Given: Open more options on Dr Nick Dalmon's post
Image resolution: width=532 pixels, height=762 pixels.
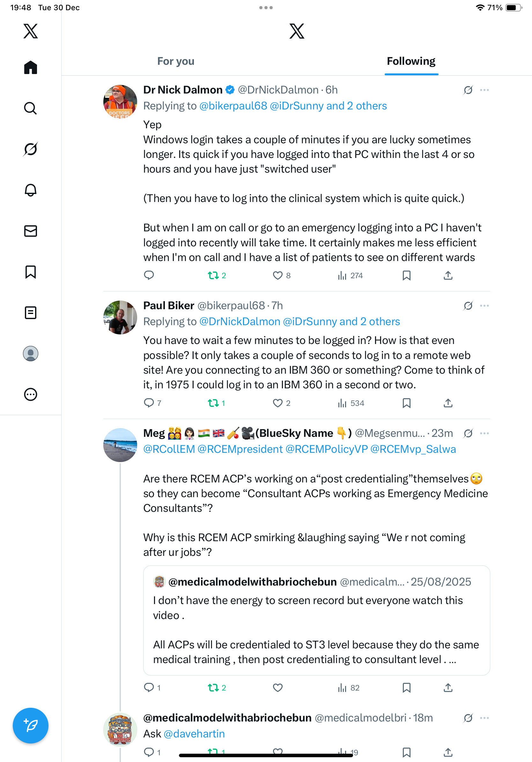Looking at the screenshot, I should (x=484, y=90).
